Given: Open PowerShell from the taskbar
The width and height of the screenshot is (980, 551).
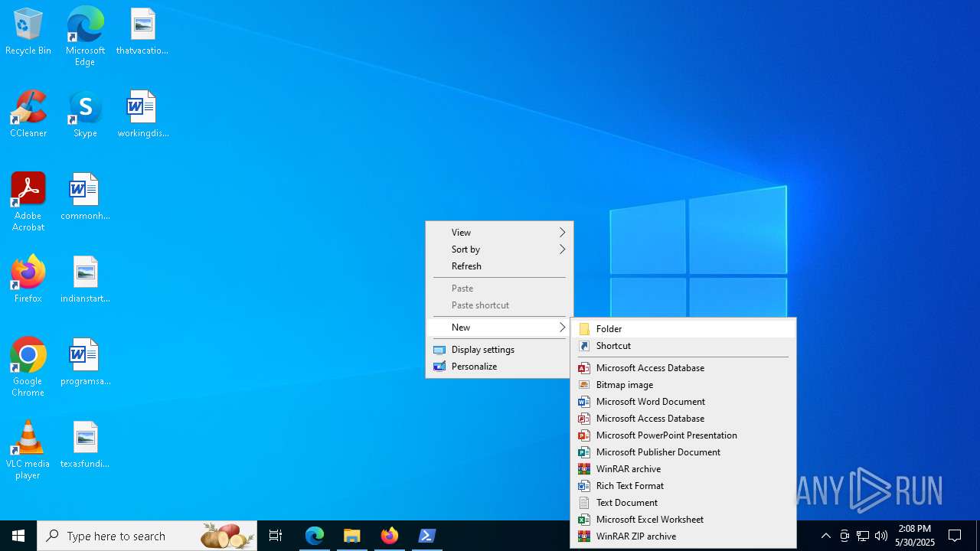Looking at the screenshot, I should (x=427, y=536).
